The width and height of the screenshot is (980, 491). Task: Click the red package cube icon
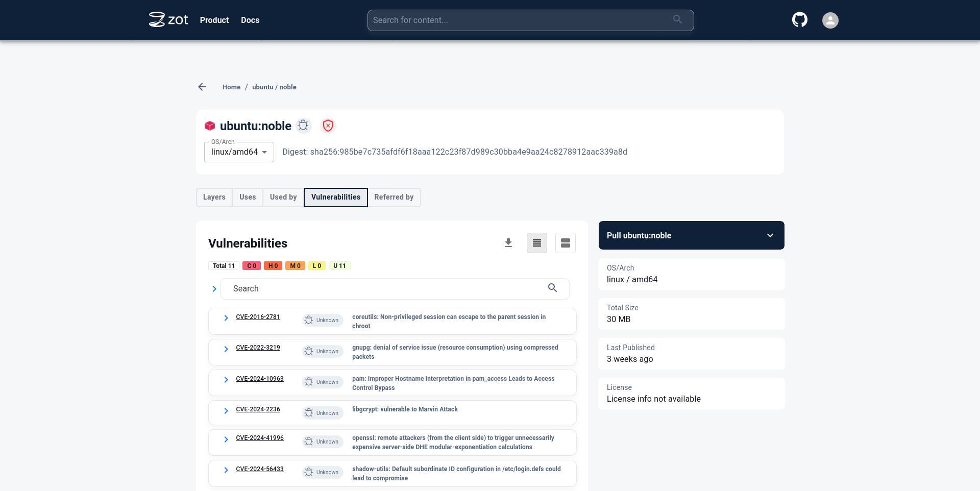point(210,126)
